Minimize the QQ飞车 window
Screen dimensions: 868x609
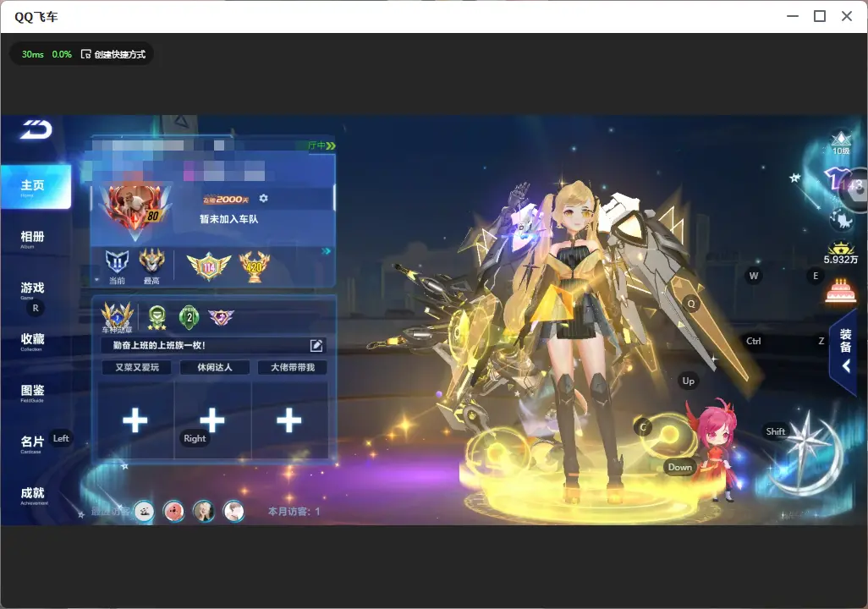pyautogui.click(x=793, y=17)
